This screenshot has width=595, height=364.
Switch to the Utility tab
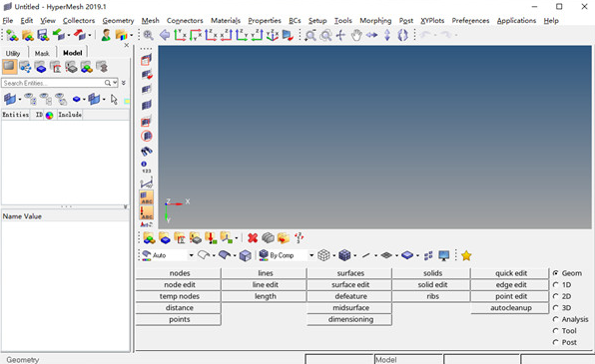click(x=13, y=53)
